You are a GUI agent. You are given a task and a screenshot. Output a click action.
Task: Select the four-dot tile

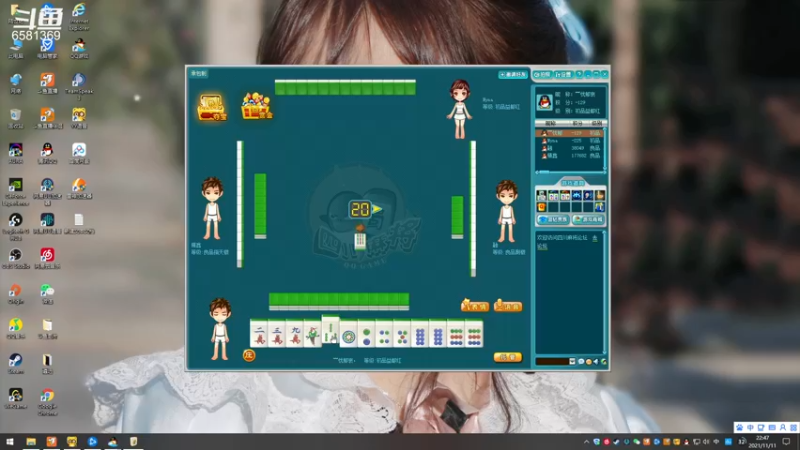point(384,334)
